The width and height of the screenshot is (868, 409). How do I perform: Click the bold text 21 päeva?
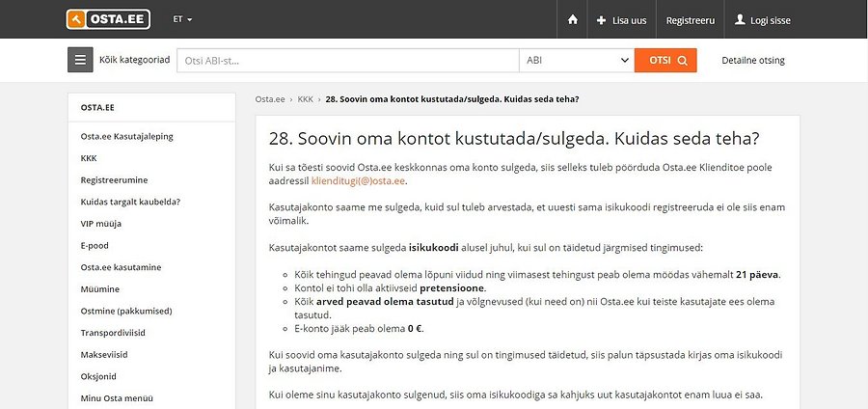[757, 275]
